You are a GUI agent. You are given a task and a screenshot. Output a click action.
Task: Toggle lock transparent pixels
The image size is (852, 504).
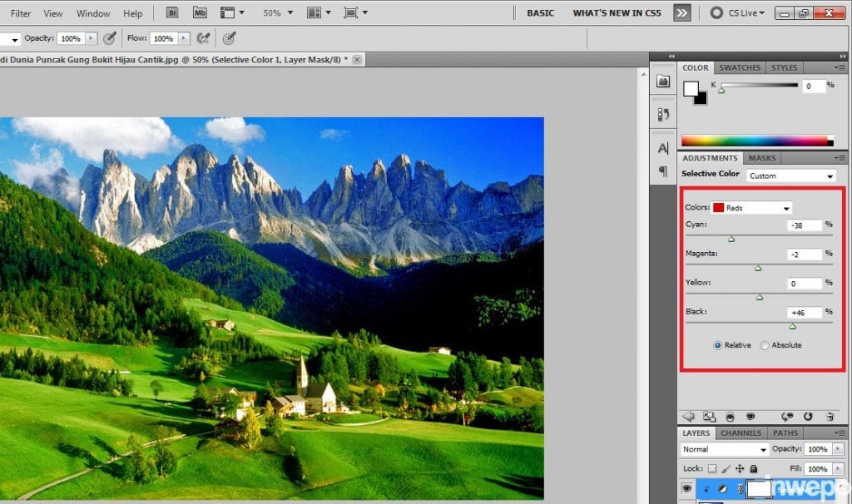(x=712, y=468)
